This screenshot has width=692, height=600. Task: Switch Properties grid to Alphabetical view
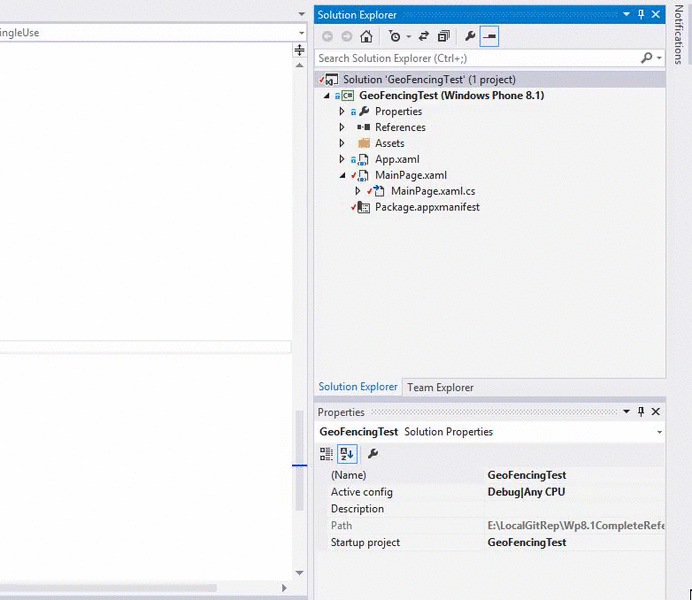[347, 454]
